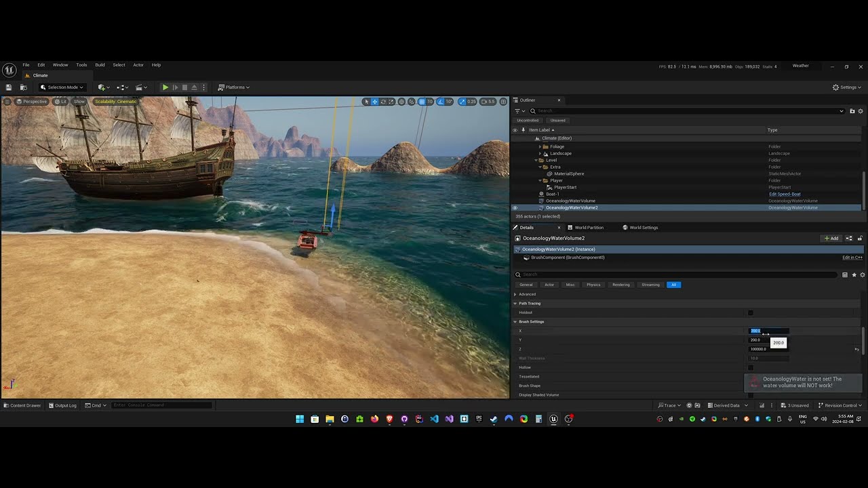Click Edit Speed-Boat link
Image resolution: width=868 pixels, height=488 pixels.
[785, 194]
